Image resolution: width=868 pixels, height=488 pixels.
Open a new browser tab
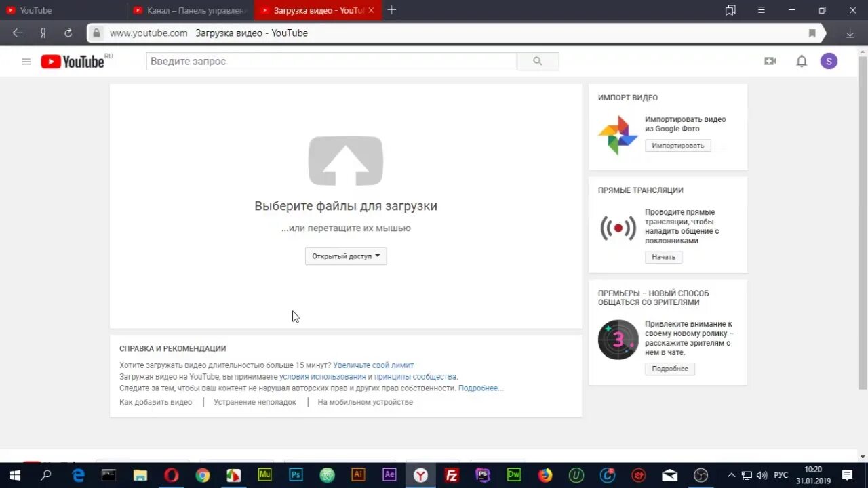click(391, 10)
